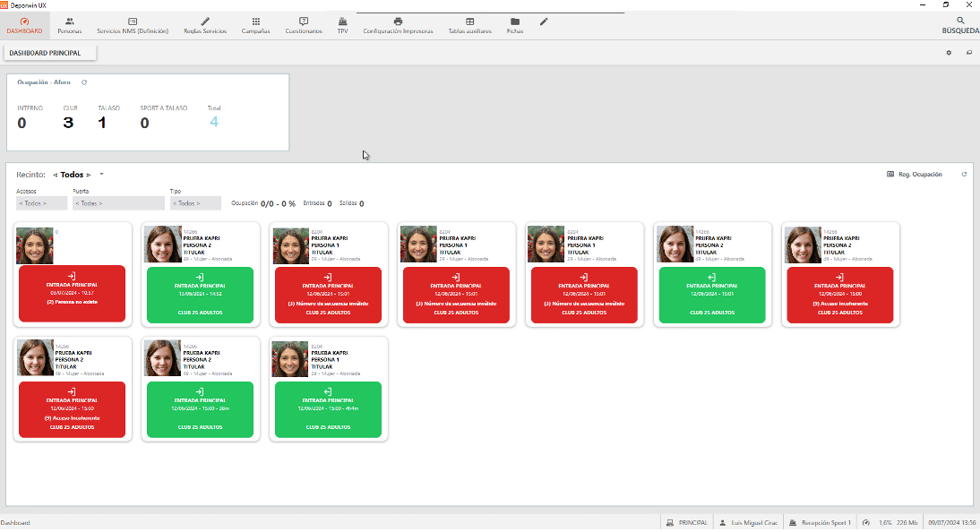Refresh the Ocupación - Aforo panel
This screenshot has height=532, width=980.
(84, 82)
